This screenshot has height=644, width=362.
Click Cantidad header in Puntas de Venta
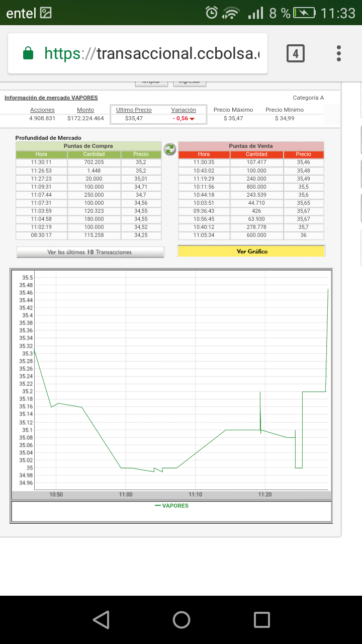[x=256, y=154]
